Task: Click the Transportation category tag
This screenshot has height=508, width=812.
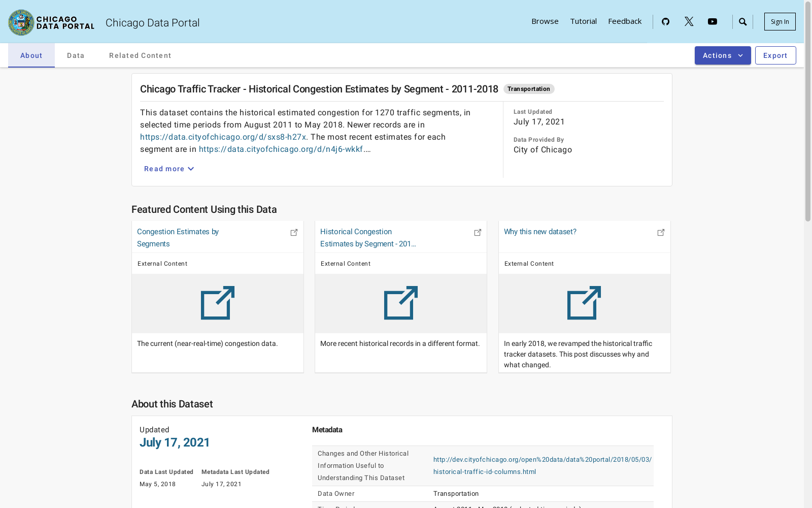Action: (x=529, y=89)
